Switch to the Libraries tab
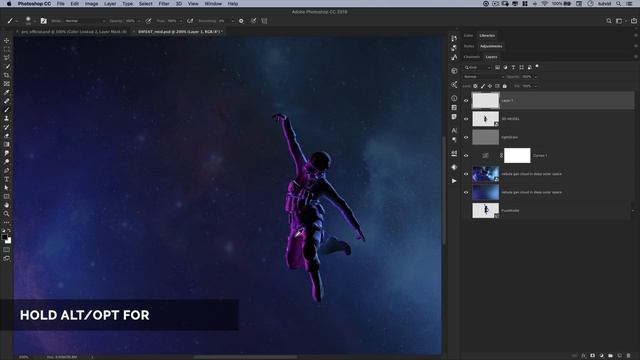This screenshot has height=360, width=640. point(487,36)
